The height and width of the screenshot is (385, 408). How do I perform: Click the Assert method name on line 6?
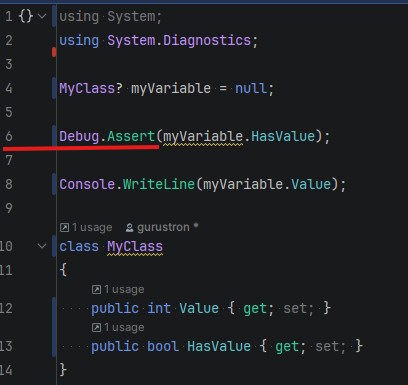[x=131, y=136]
